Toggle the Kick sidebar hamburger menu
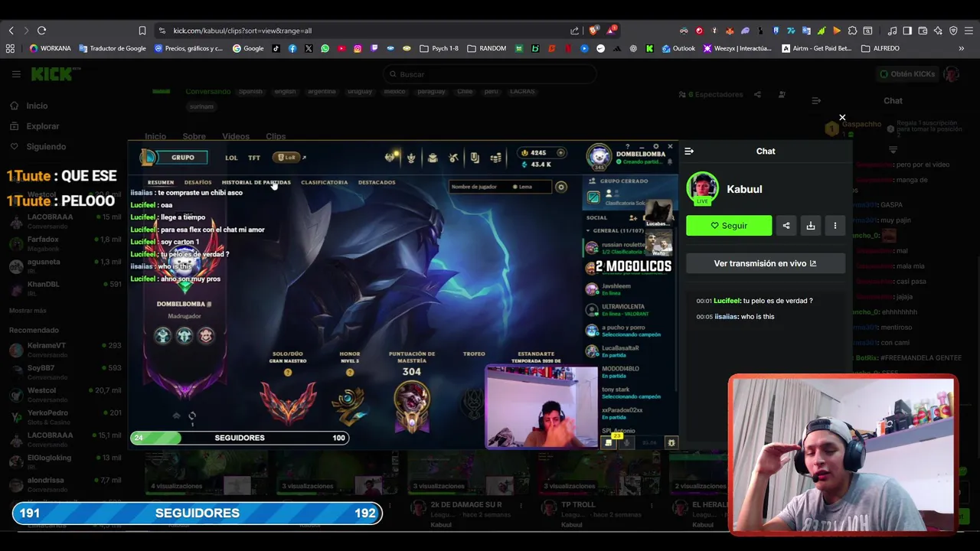This screenshot has width=980, height=551. pos(16,74)
